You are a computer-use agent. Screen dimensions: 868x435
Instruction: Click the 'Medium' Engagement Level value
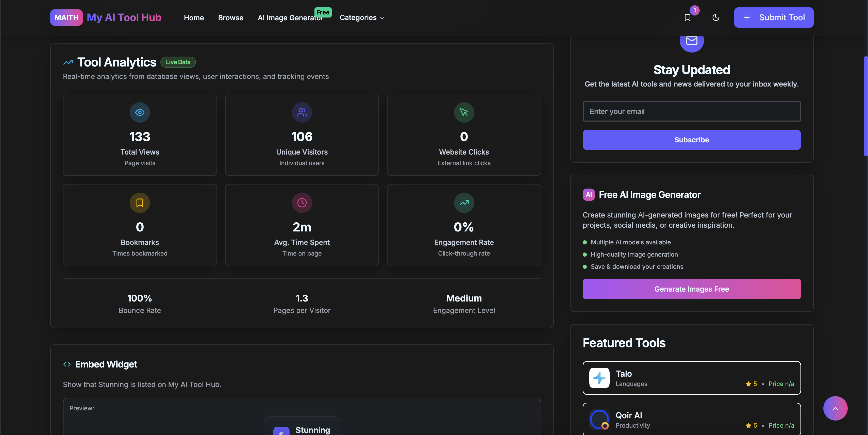464,298
